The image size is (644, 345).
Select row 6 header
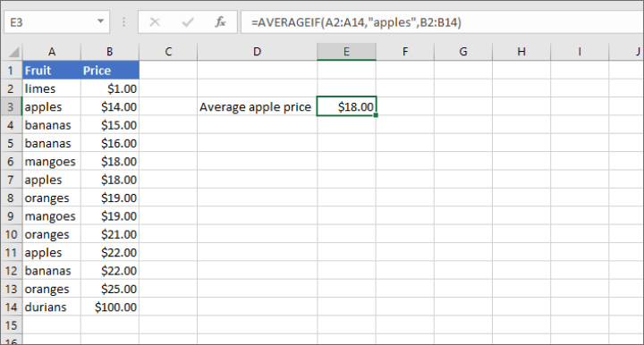11,161
